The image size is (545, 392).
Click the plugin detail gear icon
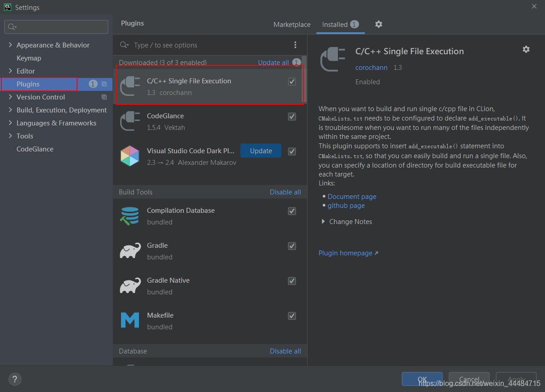(x=526, y=49)
